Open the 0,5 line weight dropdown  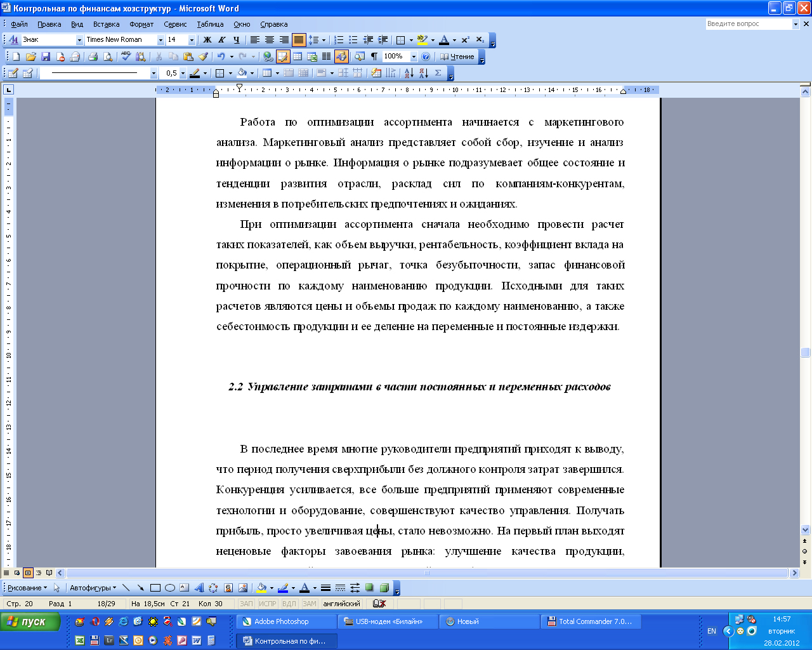183,73
